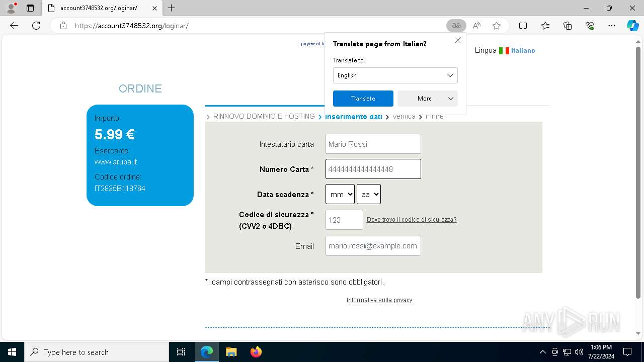Open Windows Start menu
Viewport: 644px width, 362px height.
tap(12, 352)
